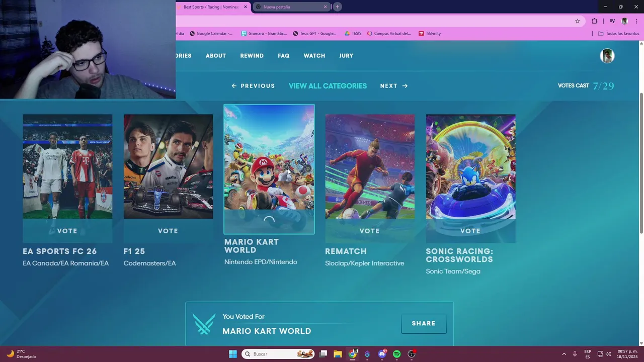Bookmark this page with the star icon
This screenshot has height=362, width=644.
[x=578, y=21]
